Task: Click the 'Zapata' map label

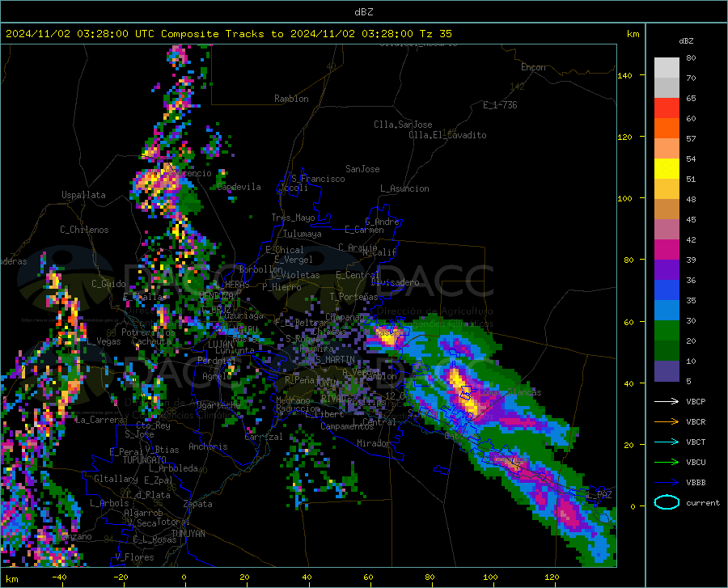Action: click(x=198, y=504)
